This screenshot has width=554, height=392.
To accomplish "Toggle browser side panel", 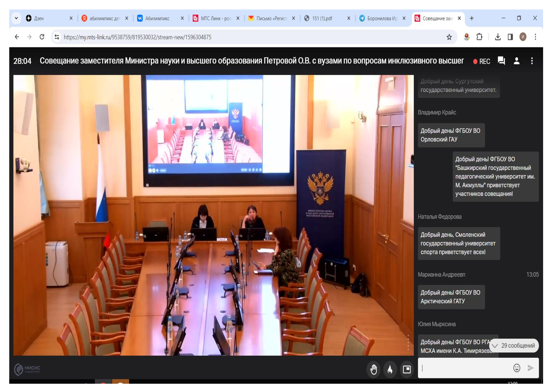I will (510, 37).
